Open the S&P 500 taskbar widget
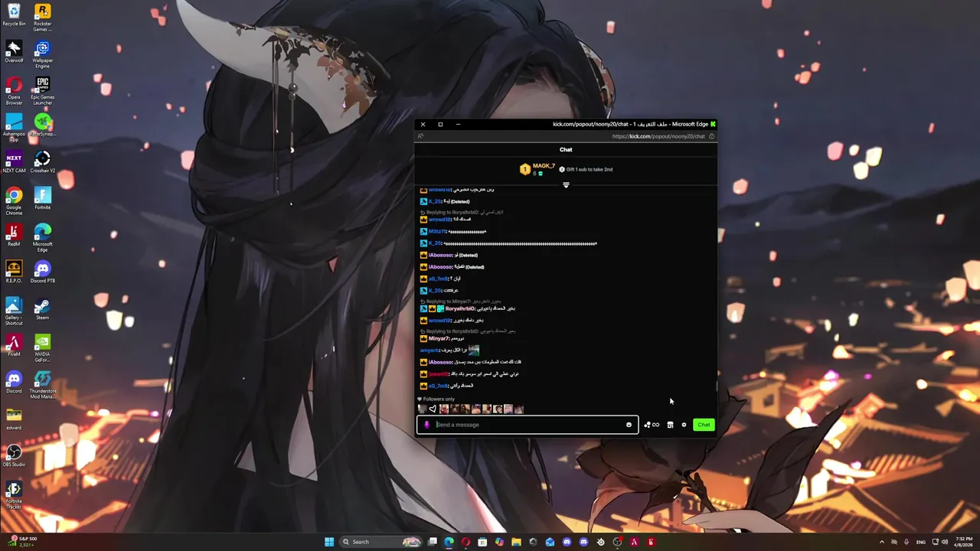Screen dimensions: 980x551 [x=23, y=541]
